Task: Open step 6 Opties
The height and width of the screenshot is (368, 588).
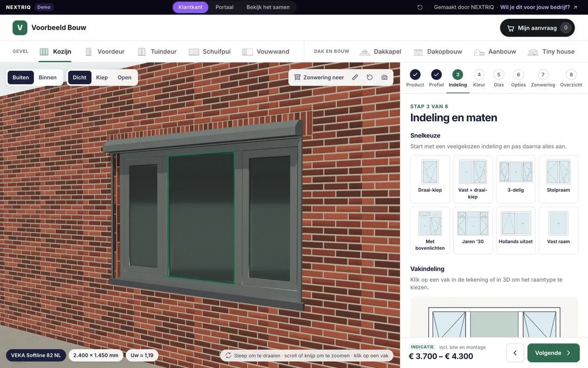Action: point(519,79)
